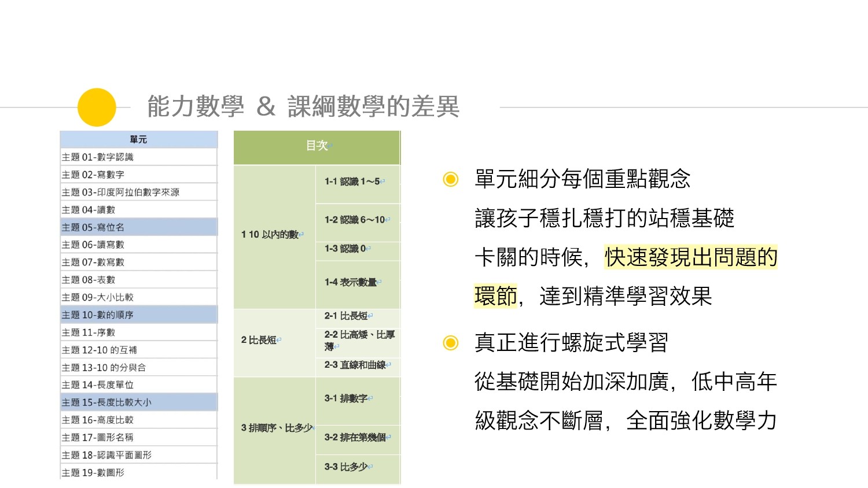Select row 主題 09-大小比較
Screen dimensions: 868x488
click(x=139, y=297)
